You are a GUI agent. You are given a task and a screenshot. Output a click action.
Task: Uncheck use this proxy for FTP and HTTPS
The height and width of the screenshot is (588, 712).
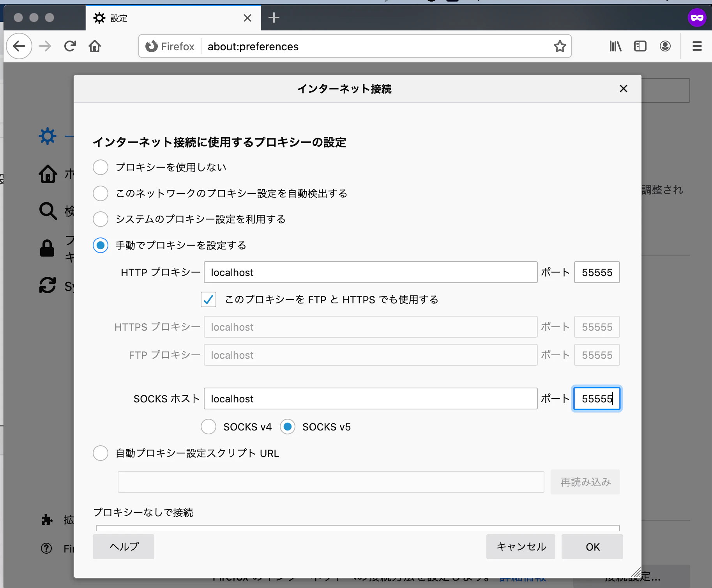(x=208, y=299)
